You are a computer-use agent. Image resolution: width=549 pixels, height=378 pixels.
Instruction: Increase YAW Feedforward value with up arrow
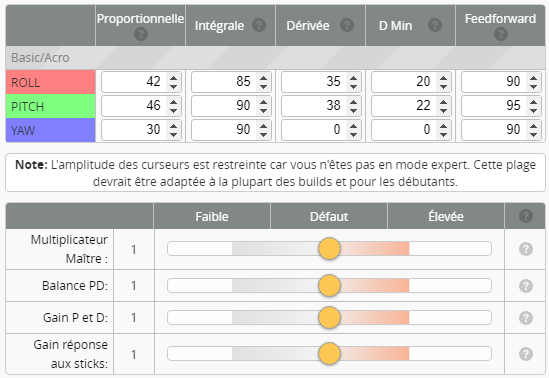click(533, 126)
